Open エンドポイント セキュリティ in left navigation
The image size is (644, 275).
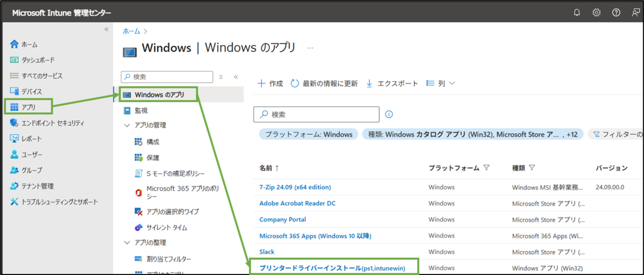click(47, 123)
